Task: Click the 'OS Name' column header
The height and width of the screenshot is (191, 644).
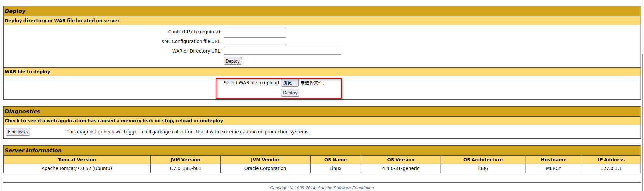Action: pos(335,160)
